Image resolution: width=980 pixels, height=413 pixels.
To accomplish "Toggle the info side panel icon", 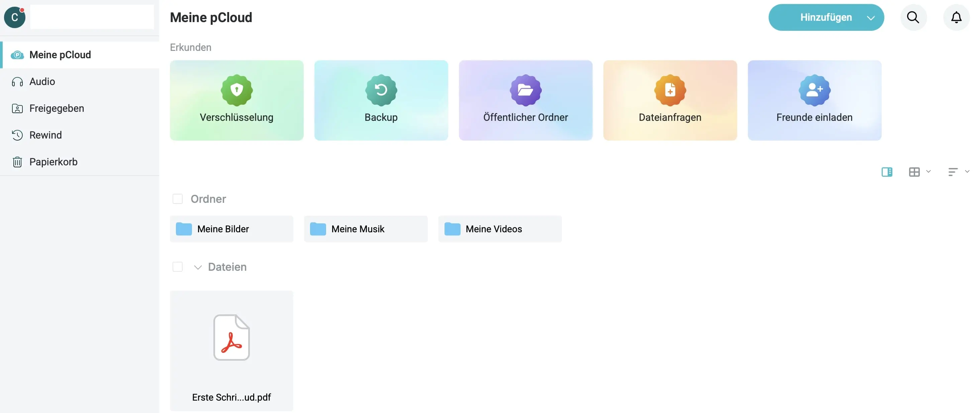I will 886,172.
